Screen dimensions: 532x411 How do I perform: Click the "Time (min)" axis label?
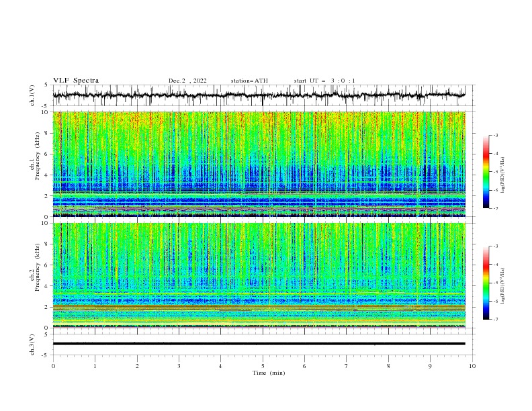269,373
